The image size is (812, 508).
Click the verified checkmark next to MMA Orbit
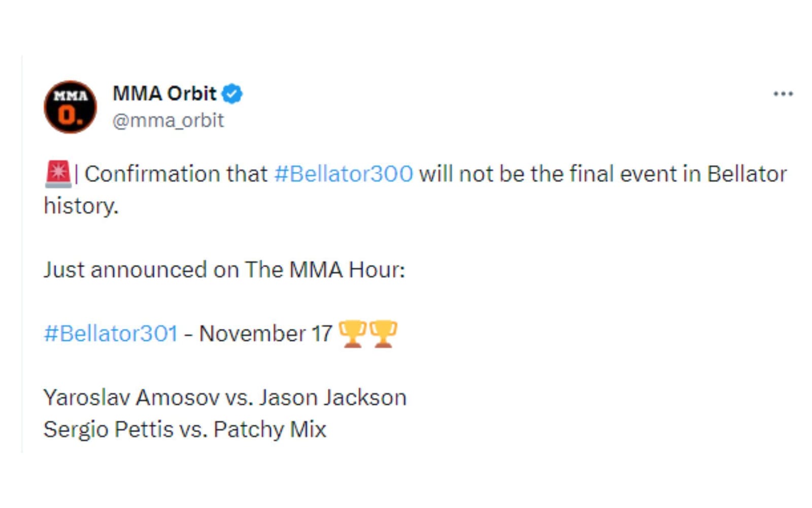point(232,93)
